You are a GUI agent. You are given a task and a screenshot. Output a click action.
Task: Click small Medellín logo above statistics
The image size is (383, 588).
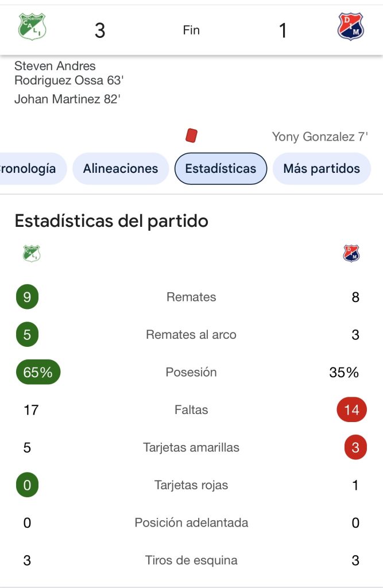tap(351, 253)
